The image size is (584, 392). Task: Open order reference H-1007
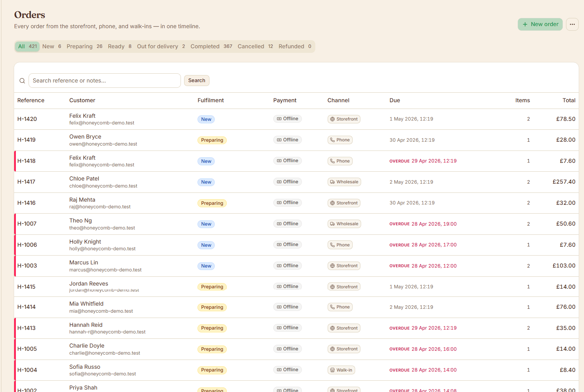pos(27,224)
